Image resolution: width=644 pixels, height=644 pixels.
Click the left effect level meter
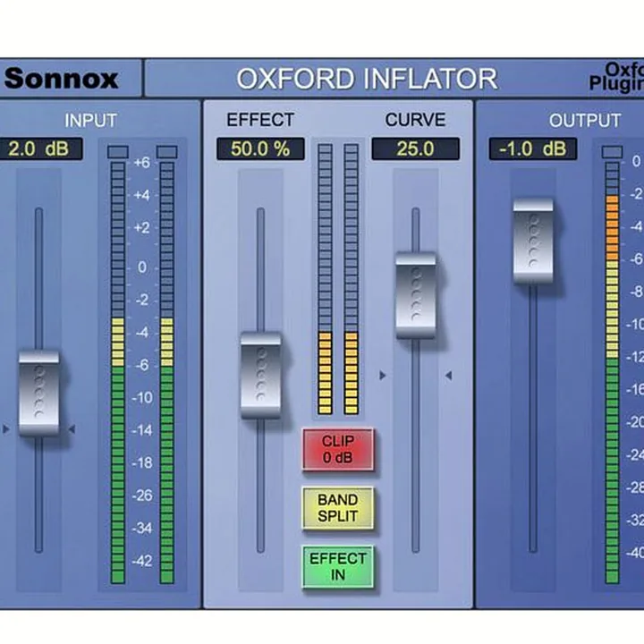326,279
